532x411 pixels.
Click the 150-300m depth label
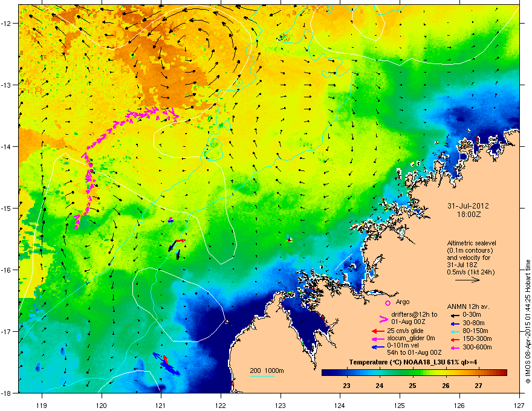[478, 338]
